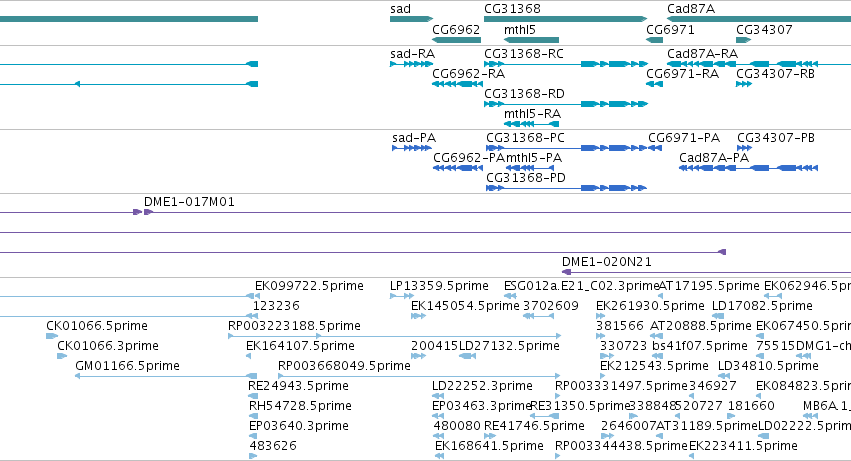This screenshot has height=461, width=851.
Task: Click EK212543.5prime EST label
Action: coord(655,366)
